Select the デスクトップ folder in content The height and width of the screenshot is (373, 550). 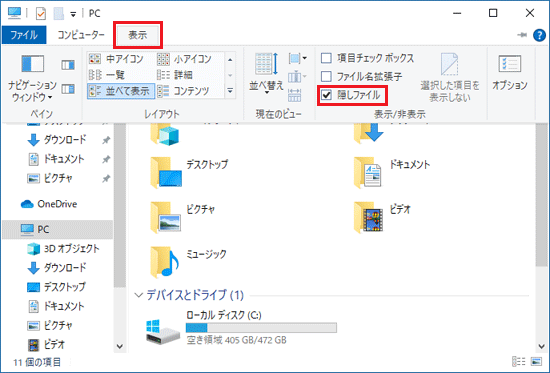[x=189, y=173]
